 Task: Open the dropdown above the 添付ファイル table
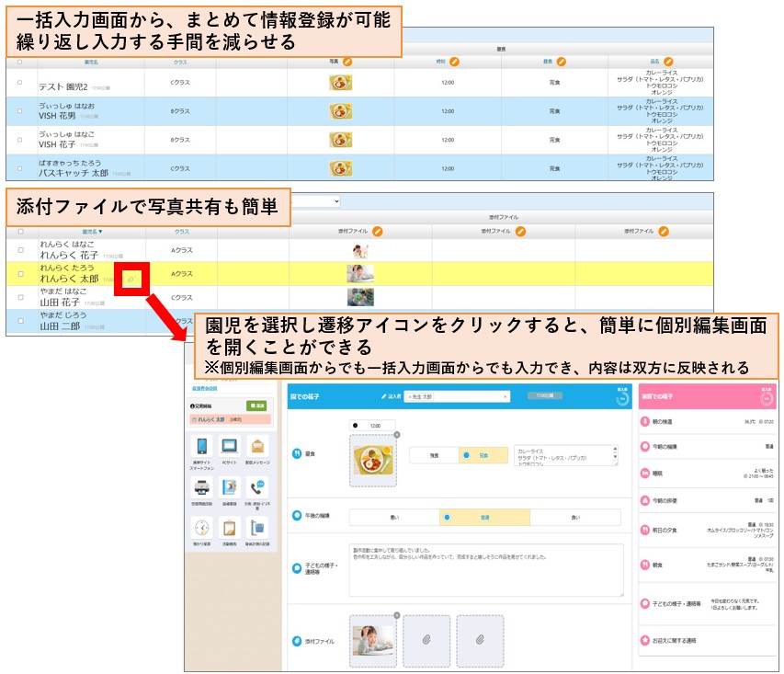point(316,201)
